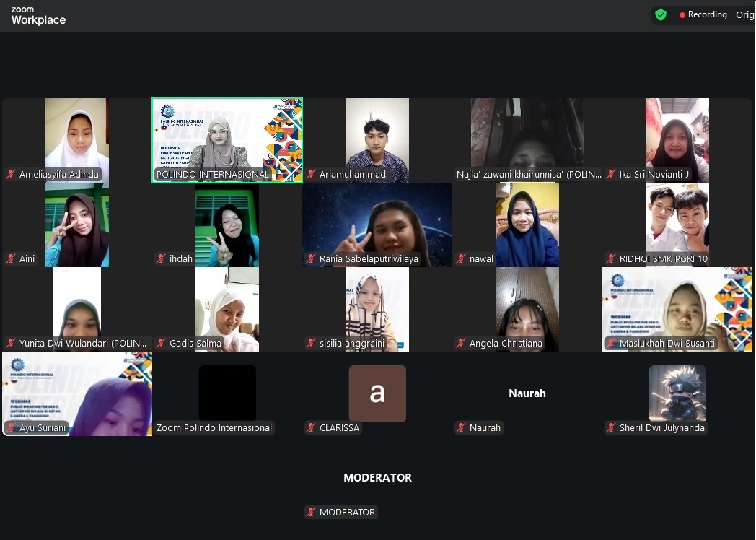Toggle Original Sound in the top bar

tap(744, 14)
